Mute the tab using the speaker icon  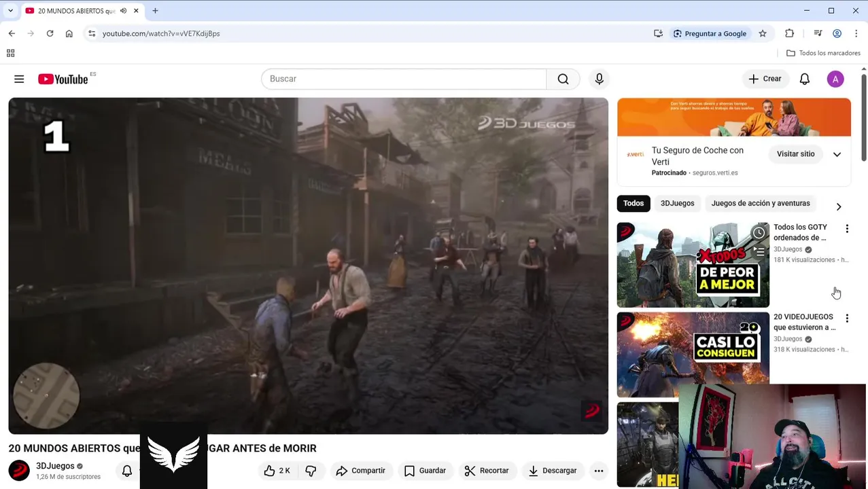(123, 11)
